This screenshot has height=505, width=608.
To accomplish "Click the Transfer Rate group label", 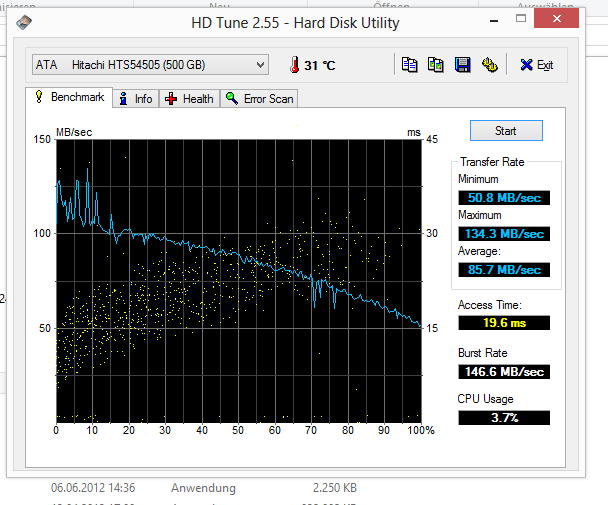I will [492, 162].
